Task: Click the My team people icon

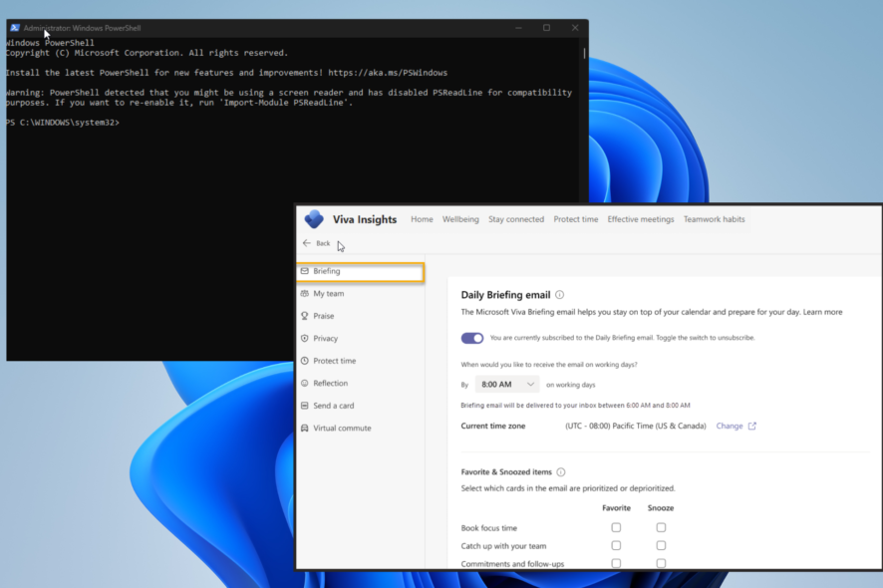Action: (305, 293)
